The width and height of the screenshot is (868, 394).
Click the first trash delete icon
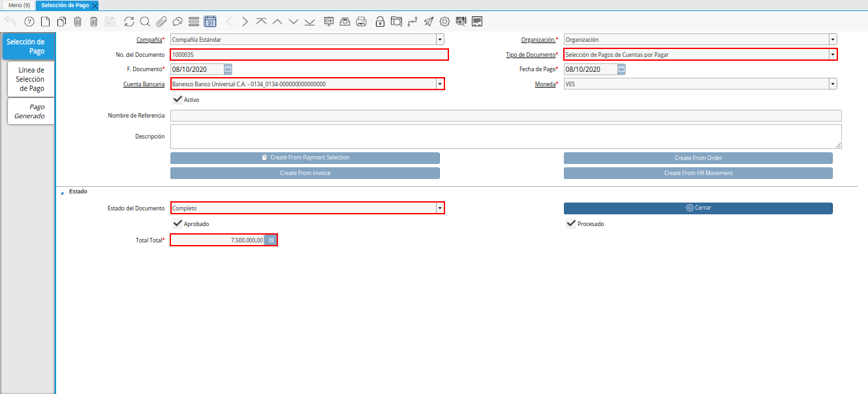point(78,22)
